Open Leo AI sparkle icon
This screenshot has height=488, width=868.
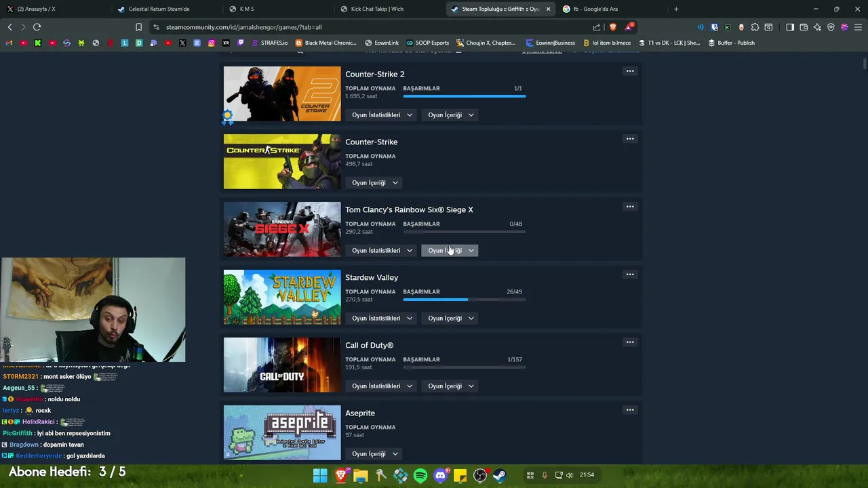coord(817,27)
